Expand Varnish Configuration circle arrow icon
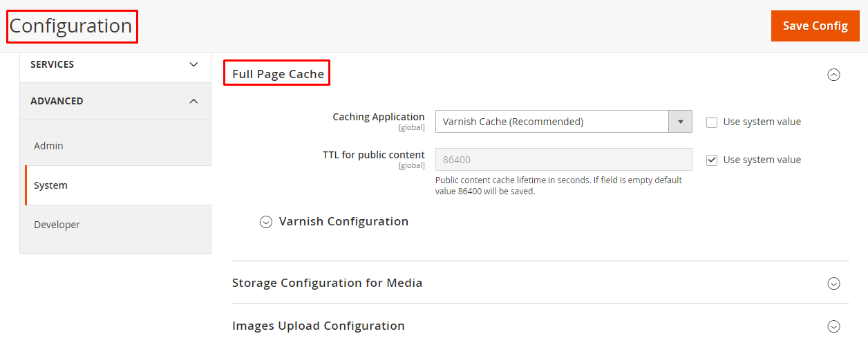The height and width of the screenshot is (345, 868). tap(266, 222)
